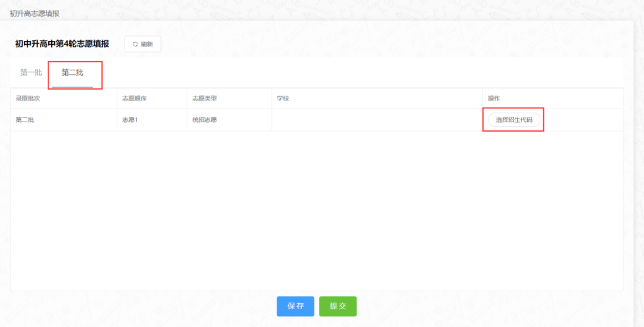Click the 学校 column header

(x=283, y=98)
